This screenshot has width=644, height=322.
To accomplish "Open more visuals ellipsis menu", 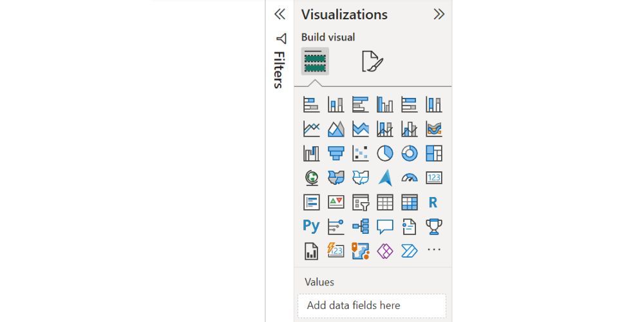I will 434,250.
